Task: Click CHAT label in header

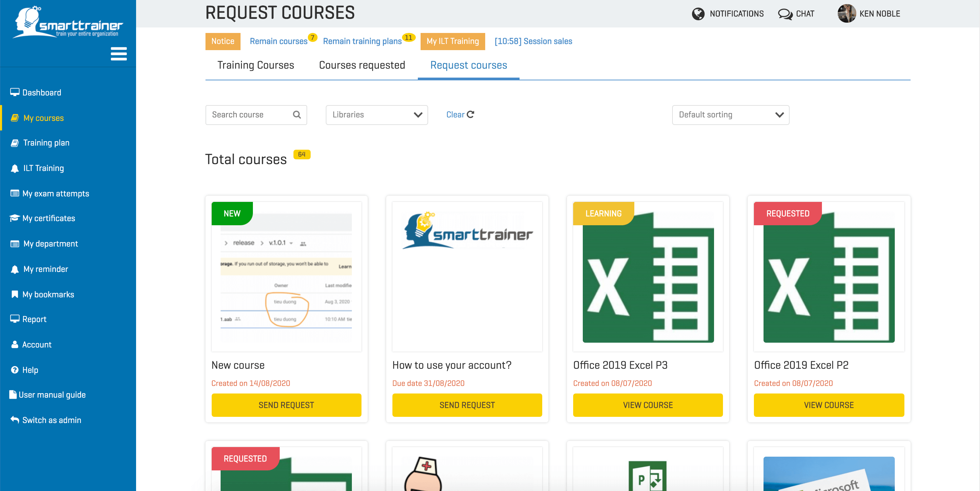Action: coord(805,14)
